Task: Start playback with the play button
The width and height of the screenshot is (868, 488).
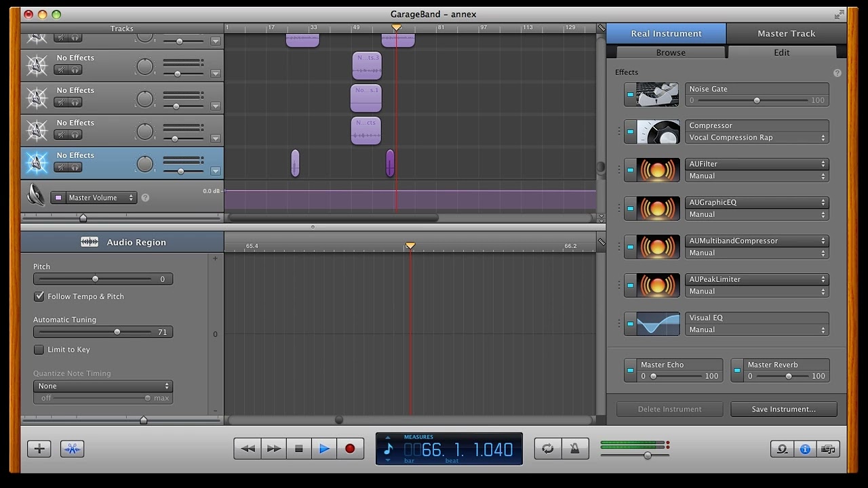Action: coord(324,449)
